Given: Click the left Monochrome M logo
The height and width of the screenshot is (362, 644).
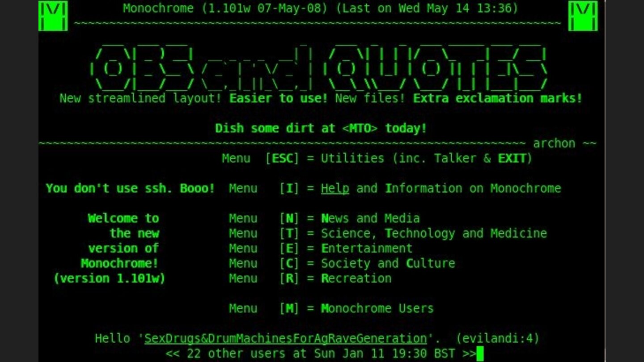Looking at the screenshot, I should click(53, 16).
